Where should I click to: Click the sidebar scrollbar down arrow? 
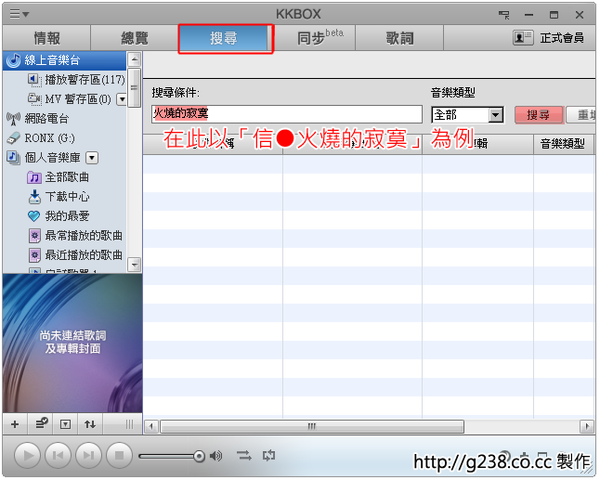(134, 264)
